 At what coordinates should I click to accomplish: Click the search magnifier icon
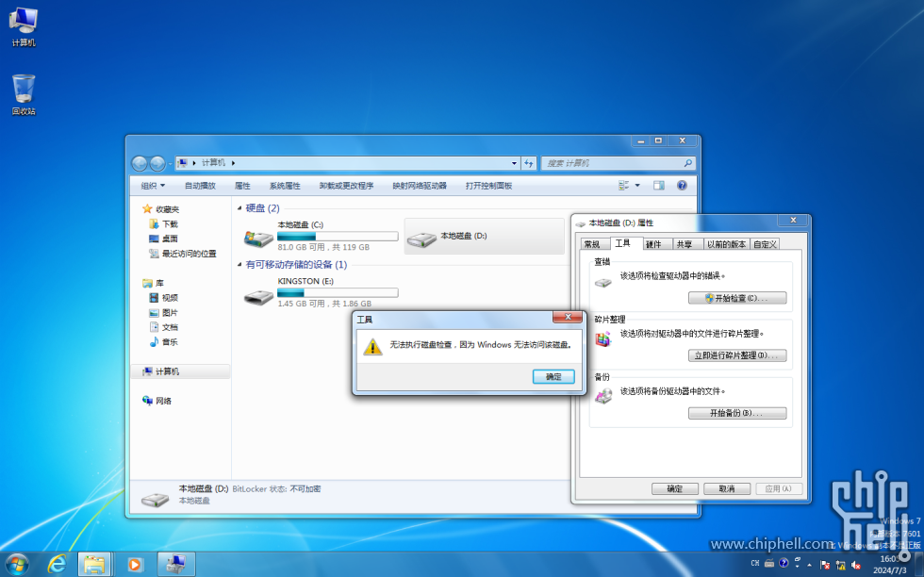[687, 163]
